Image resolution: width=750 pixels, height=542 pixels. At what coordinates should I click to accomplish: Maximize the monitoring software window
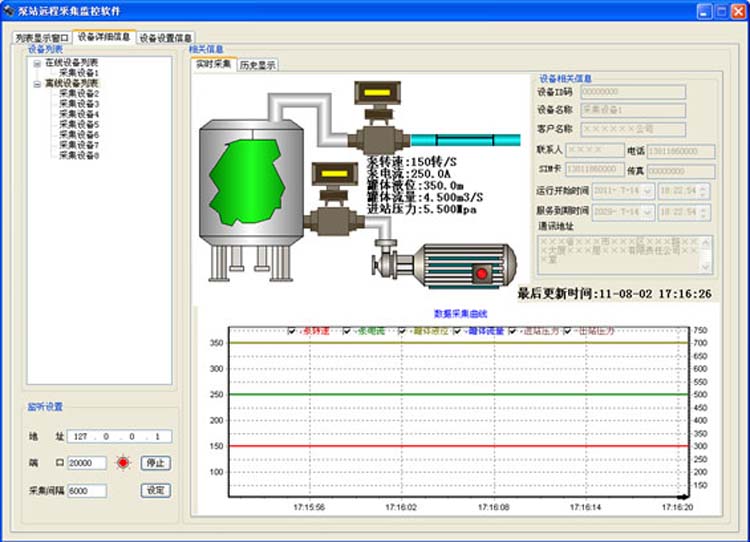(721, 11)
